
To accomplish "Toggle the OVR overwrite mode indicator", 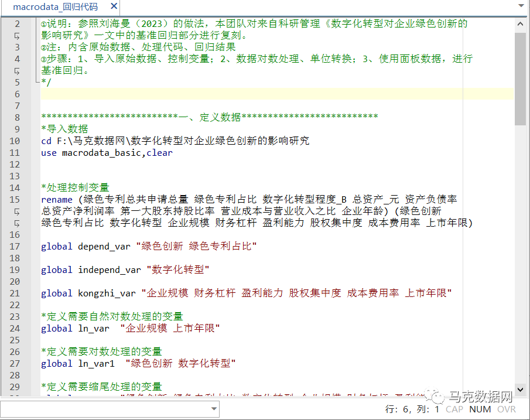I will pos(507,409).
